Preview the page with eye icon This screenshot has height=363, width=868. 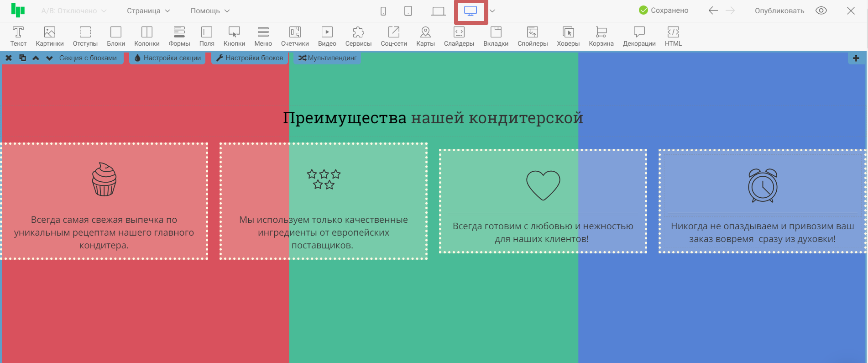click(821, 11)
